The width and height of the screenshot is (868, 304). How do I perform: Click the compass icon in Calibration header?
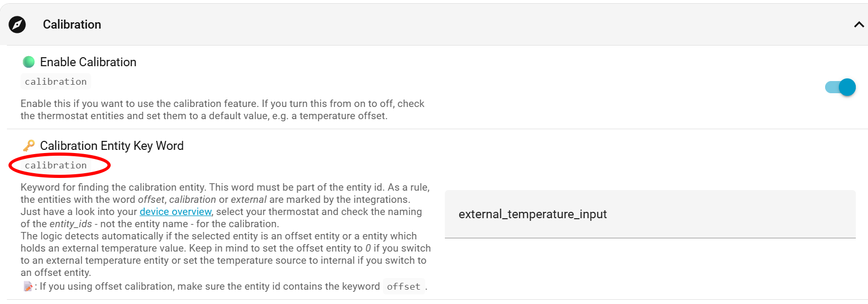(x=17, y=24)
